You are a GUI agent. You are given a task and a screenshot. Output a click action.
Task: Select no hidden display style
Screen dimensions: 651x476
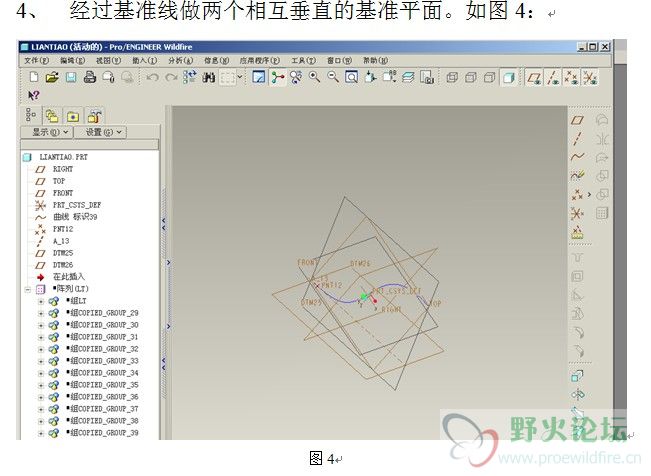point(489,77)
